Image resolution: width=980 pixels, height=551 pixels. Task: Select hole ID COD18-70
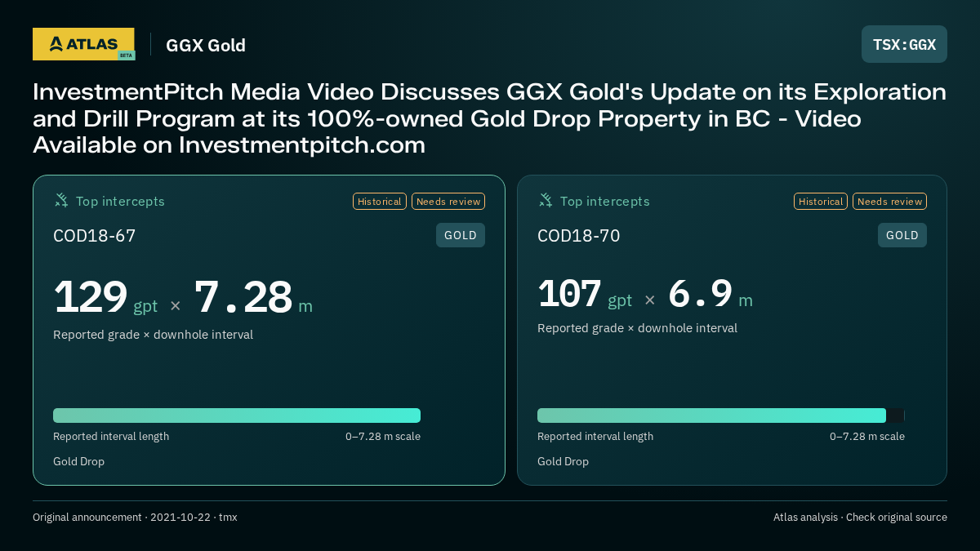579,236
